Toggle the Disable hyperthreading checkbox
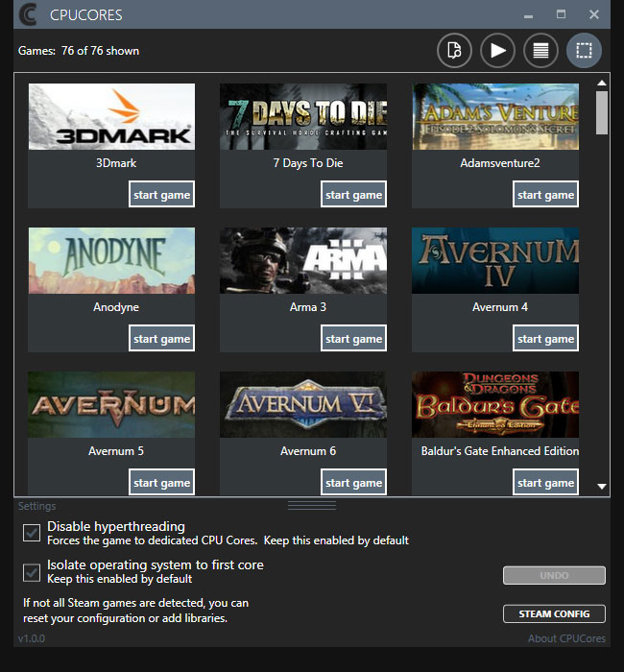 click(x=32, y=533)
